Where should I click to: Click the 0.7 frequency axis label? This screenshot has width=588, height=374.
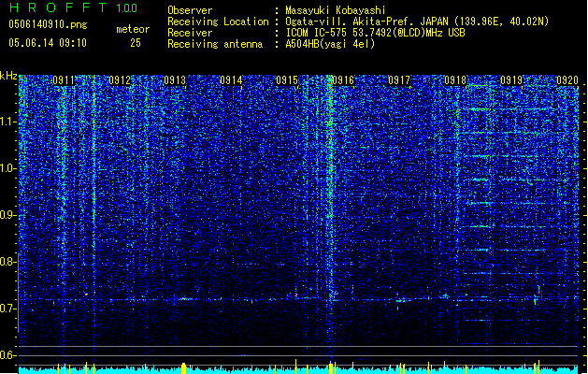7,309
